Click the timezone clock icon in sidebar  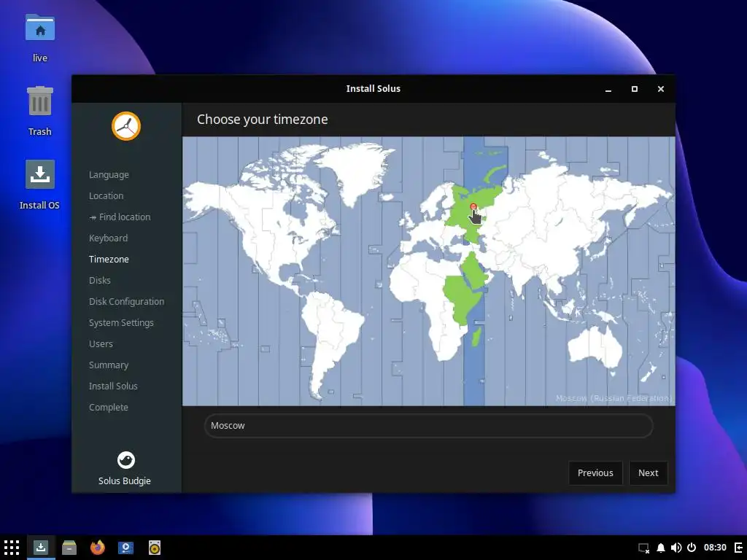point(126,126)
